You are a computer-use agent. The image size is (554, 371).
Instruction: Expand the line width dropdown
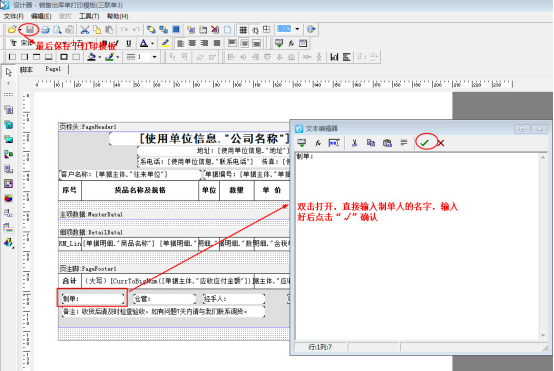[x=154, y=57]
